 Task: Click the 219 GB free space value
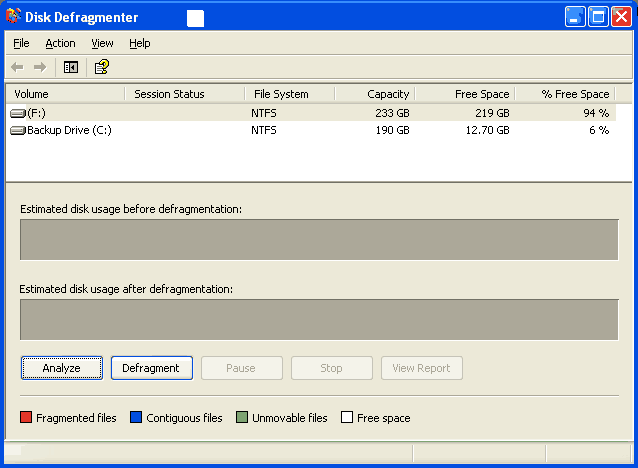(x=492, y=113)
